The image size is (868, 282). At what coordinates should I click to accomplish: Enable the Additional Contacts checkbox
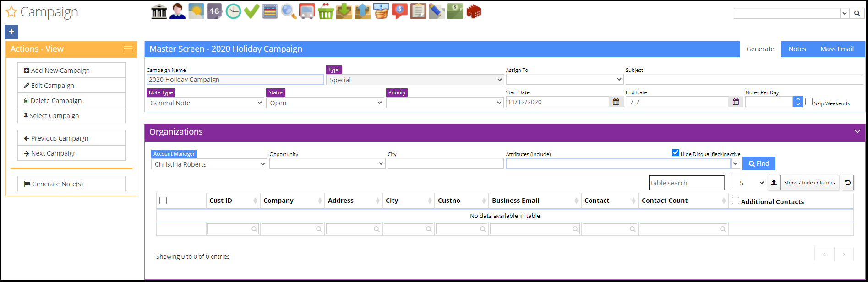click(x=736, y=201)
